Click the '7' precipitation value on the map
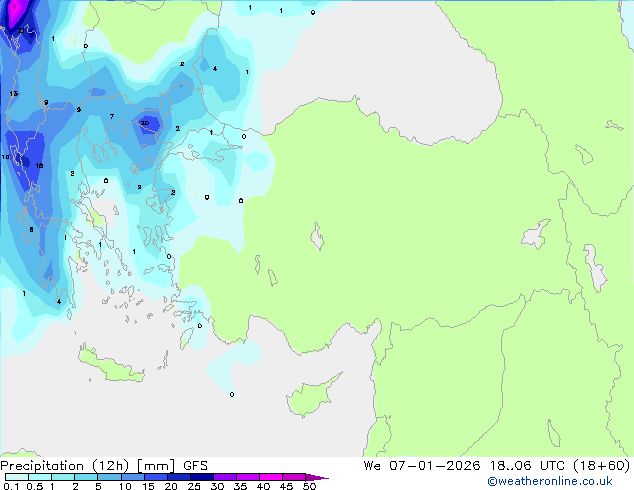Image resolution: width=634 pixels, height=490 pixels. click(112, 116)
